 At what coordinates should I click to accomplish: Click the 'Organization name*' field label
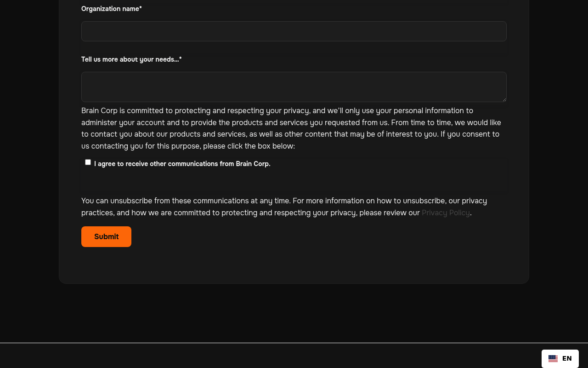tap(112, 9)
